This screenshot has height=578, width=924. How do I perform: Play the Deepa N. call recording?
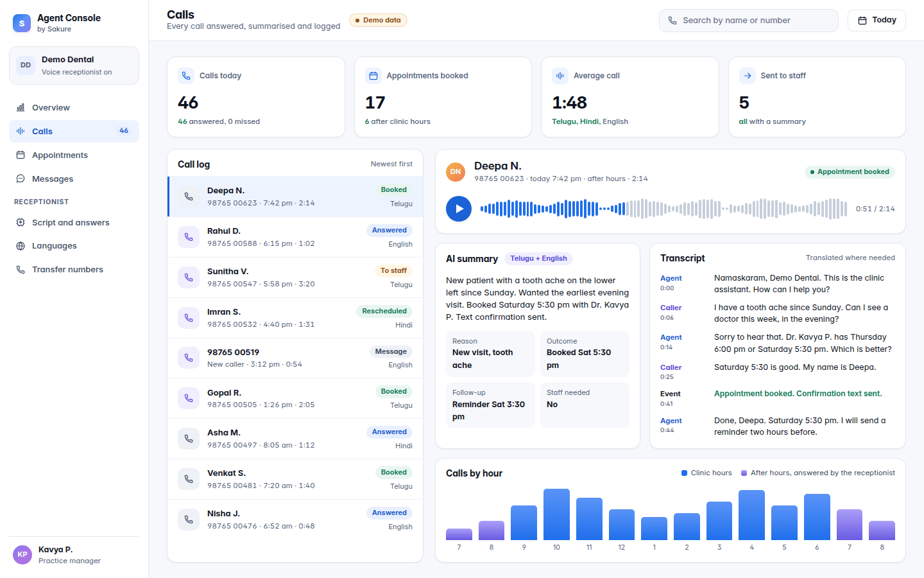(x=459, y=209)
